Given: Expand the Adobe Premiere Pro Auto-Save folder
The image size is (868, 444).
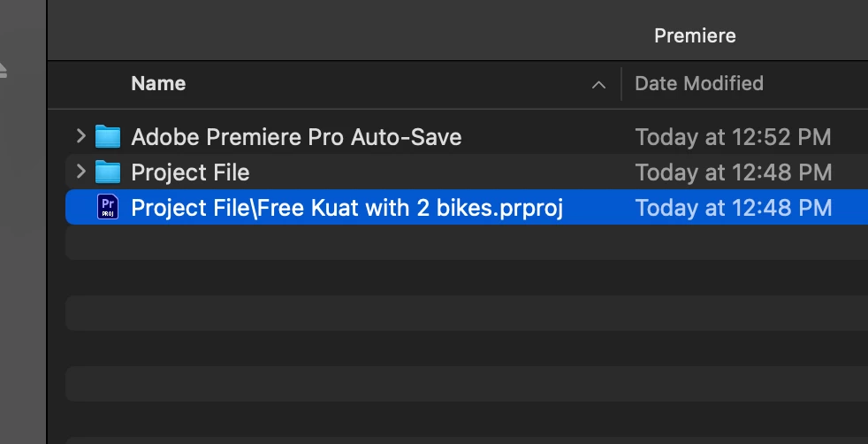Looking at the screenshot, I should coord(80,137).
